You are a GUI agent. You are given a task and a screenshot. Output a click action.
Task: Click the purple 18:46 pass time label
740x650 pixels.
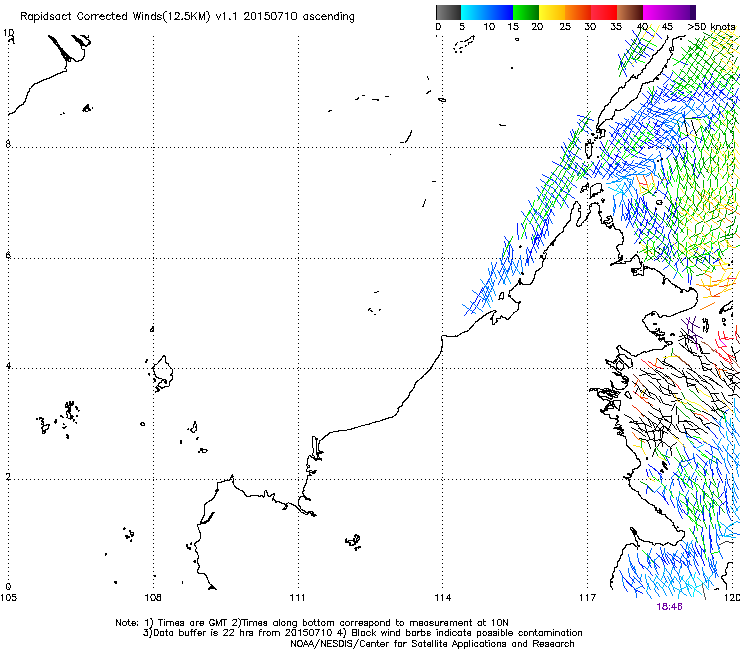tap(669, 607)
